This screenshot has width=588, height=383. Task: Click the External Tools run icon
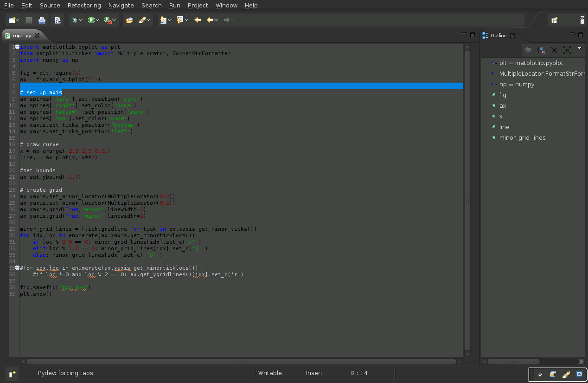108,20
